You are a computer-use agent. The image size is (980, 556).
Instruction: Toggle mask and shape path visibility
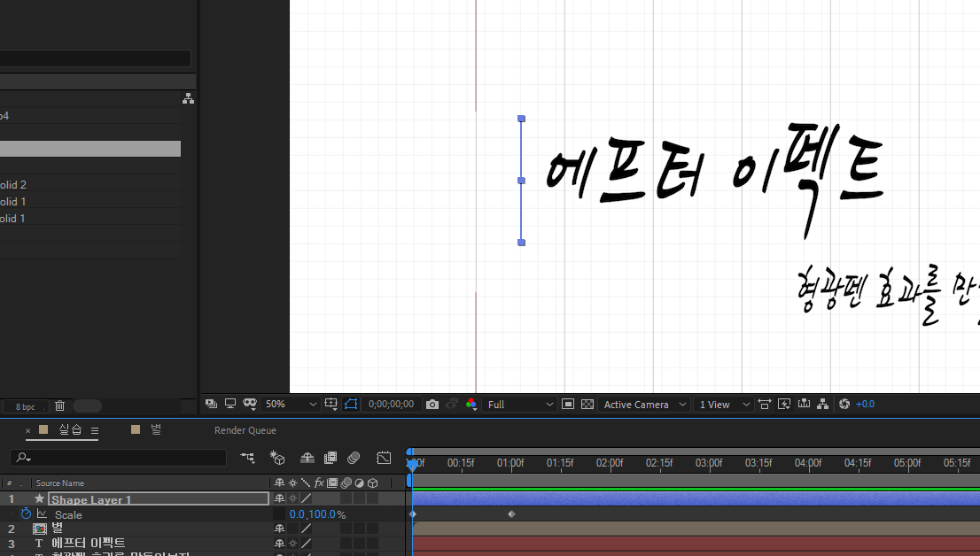pos(351,405)
